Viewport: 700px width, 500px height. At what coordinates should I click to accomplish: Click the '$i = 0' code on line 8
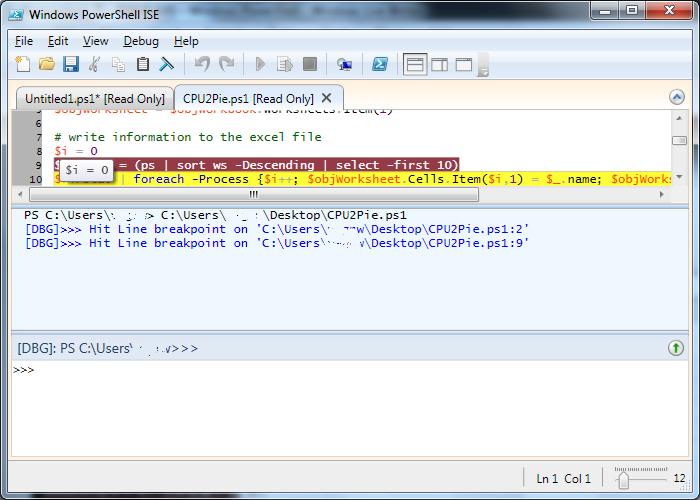click(x=76, y=151)
